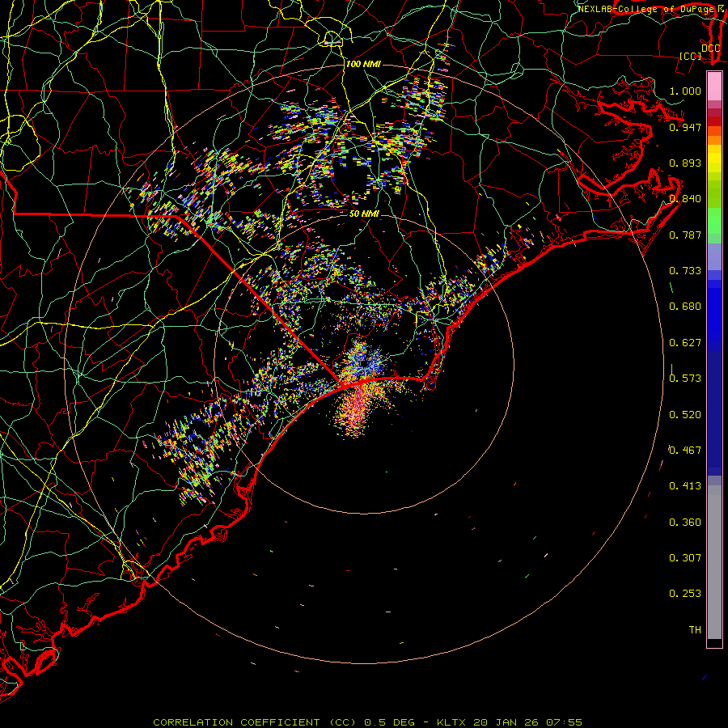Pick the bright green segment of the color bar
This screenshot has width=728, height=728.
coord(714,221)
